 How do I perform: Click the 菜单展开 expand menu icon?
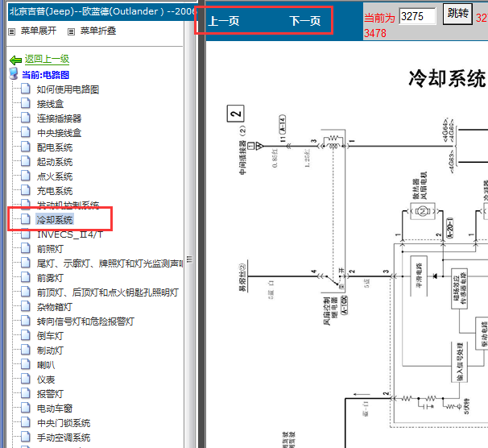coord(11,31)
